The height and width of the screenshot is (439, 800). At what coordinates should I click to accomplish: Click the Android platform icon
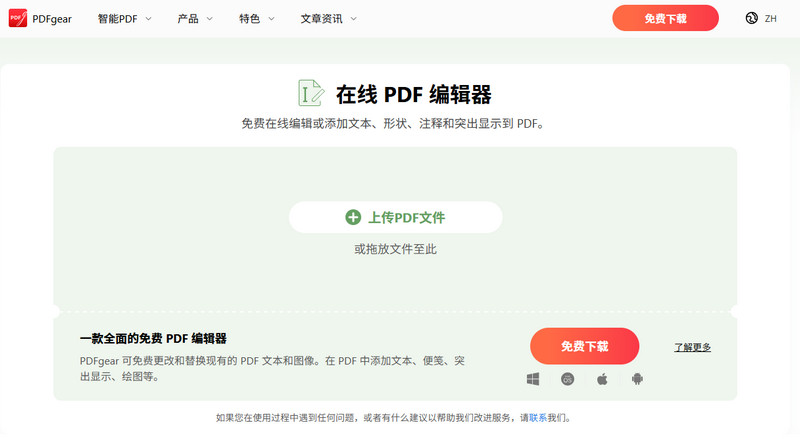637,379
